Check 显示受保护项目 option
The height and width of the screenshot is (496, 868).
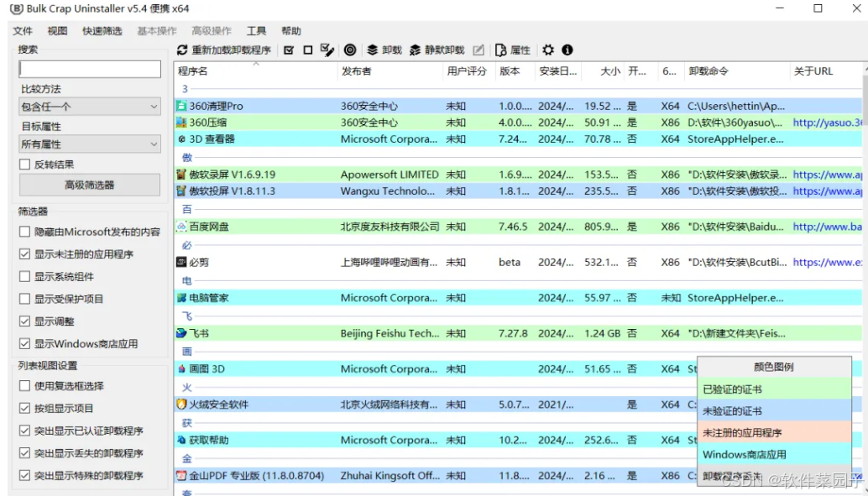point(24,299)
